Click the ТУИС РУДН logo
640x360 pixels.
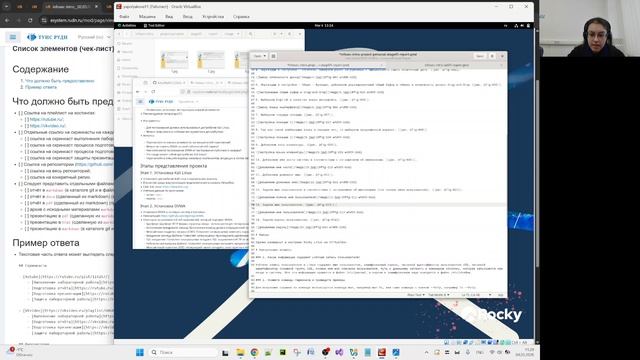[47, 37]
